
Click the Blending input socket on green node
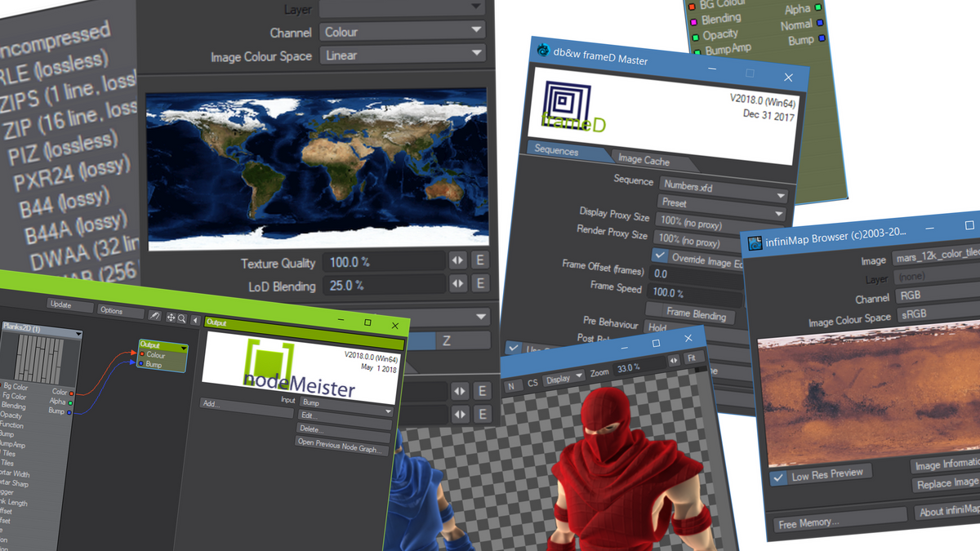pyautogui.click(x=694, y=20)
